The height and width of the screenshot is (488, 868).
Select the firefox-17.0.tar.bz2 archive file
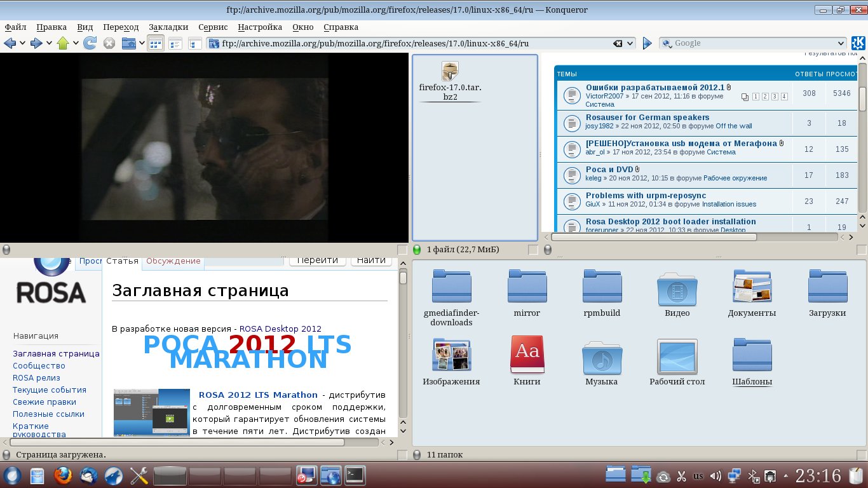tap(451, 81)
